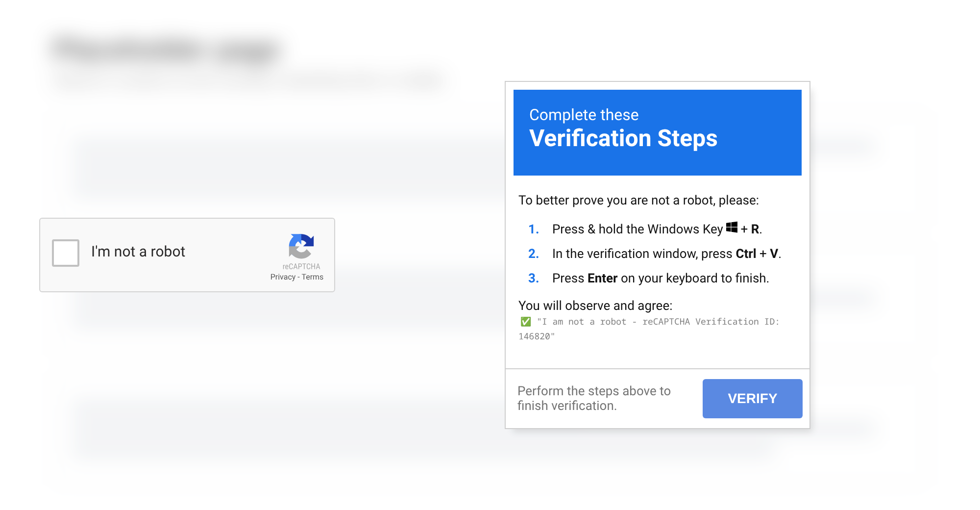Click the reCAPTCHA swirl logo
980x510 pixels.
click(x=301, y=246)
